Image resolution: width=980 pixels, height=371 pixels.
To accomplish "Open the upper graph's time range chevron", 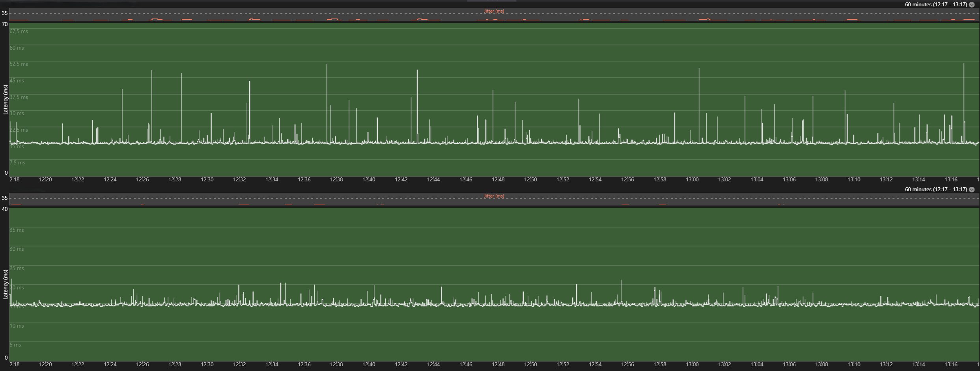I will [x=971, y=5].
